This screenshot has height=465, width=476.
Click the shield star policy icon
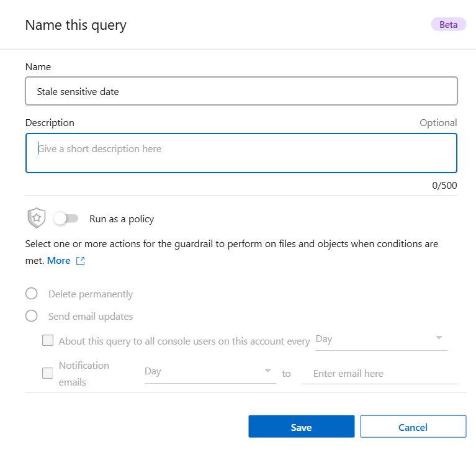(37, 218)
